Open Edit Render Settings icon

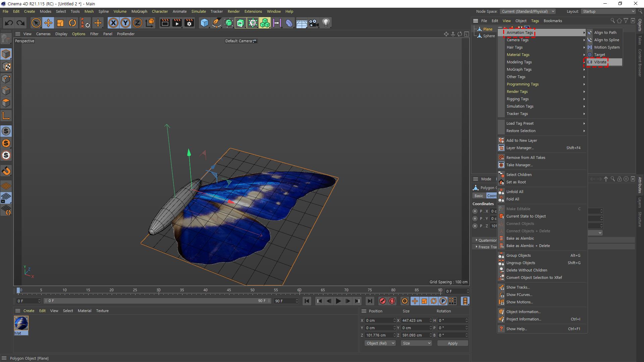[x=189, y=23]
